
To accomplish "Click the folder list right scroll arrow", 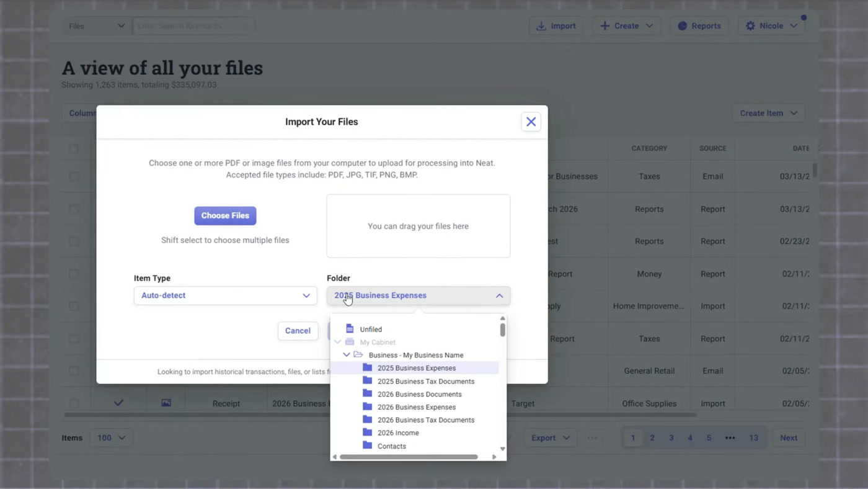I will tap(494, 457).
